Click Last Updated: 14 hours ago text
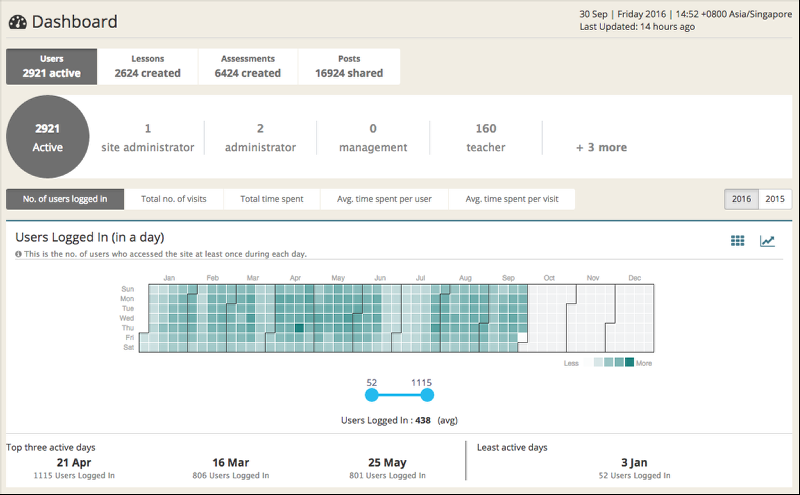This screenshot has width=800, height=495. click(637, 27)
